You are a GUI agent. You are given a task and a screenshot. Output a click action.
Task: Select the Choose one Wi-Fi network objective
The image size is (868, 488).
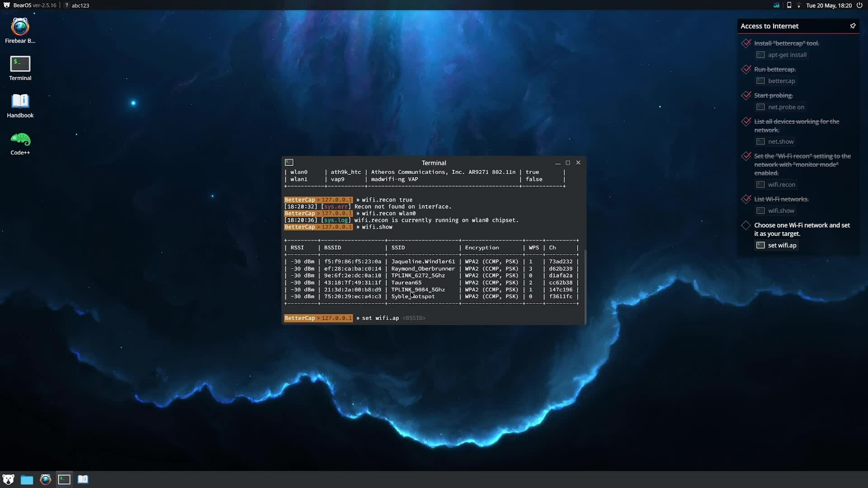[x=802, y=230]
